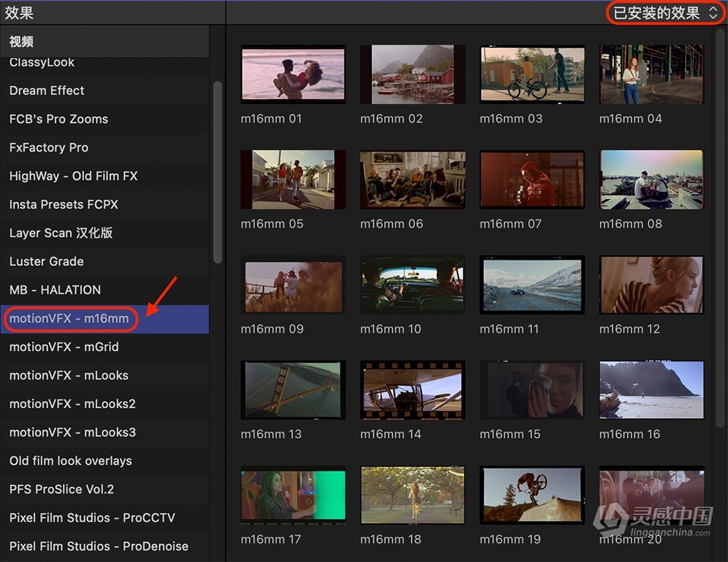The width and height of the screenshot is (728, 562).
Task: Click the "m16mm 11" effect name label
Action: 510,329
